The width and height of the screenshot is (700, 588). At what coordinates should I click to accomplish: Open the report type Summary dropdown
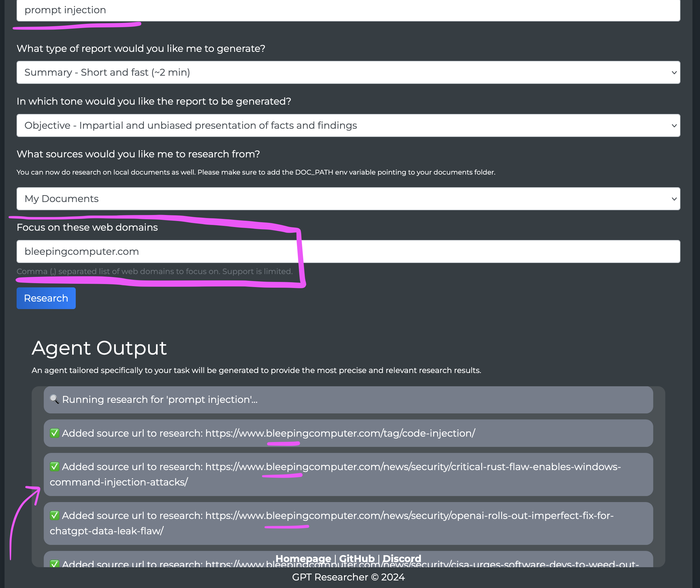tap(348, 72)
